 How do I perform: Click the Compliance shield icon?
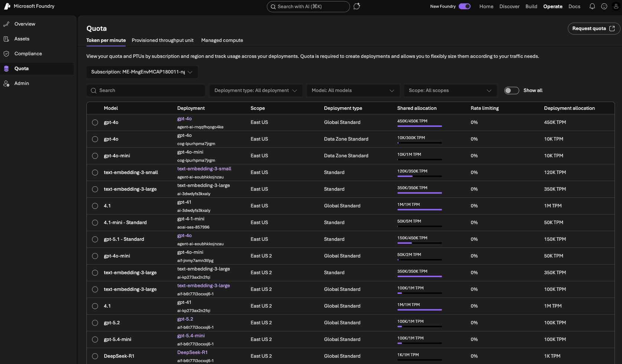click(x=6, y=54)
